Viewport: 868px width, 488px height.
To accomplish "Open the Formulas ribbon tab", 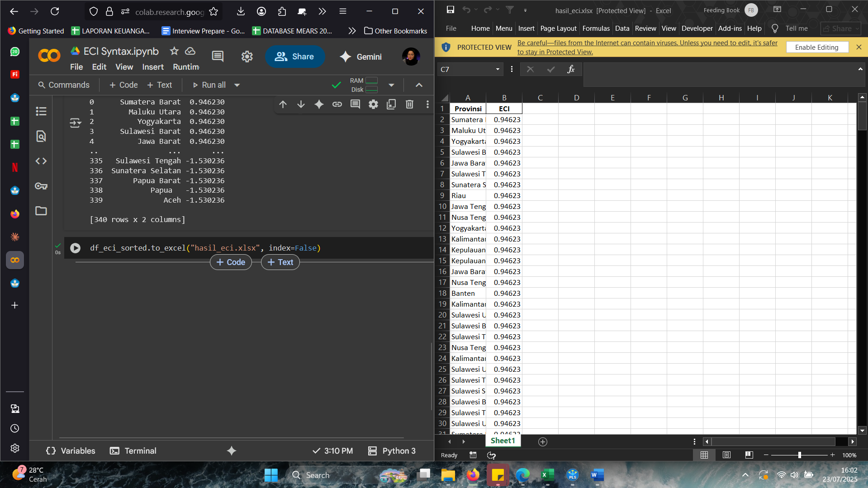I will 596,28.
